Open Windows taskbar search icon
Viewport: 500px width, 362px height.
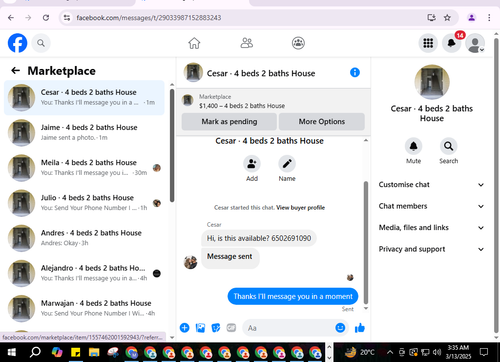(x=35, y=352)
